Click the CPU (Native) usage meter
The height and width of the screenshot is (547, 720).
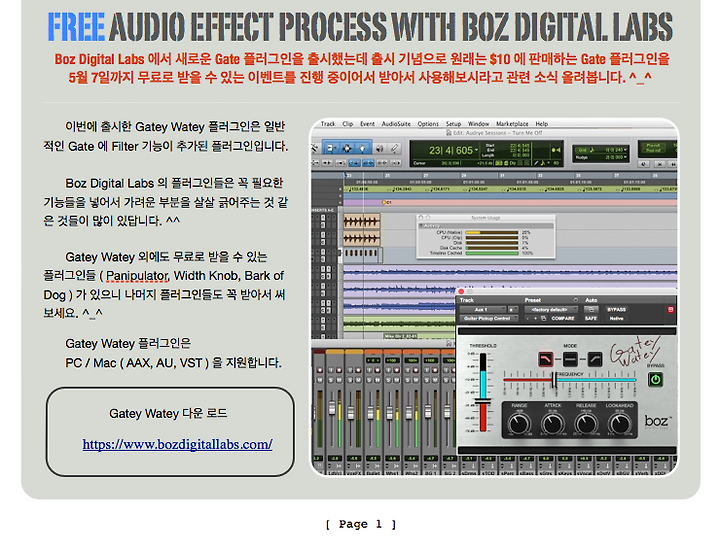pos(491,232)
